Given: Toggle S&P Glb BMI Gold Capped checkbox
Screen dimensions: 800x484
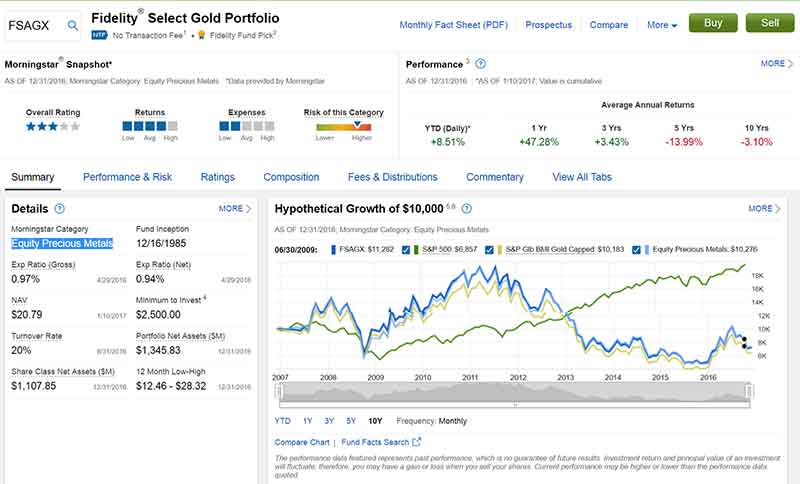Looking at the screenshot, I should pyautogui.click(x=489, y=250).
